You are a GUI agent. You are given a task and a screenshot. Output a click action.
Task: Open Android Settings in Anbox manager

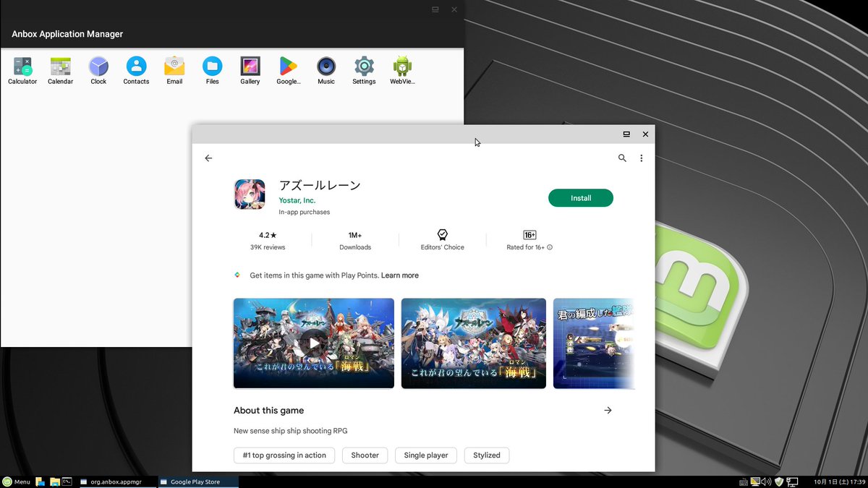364,71
